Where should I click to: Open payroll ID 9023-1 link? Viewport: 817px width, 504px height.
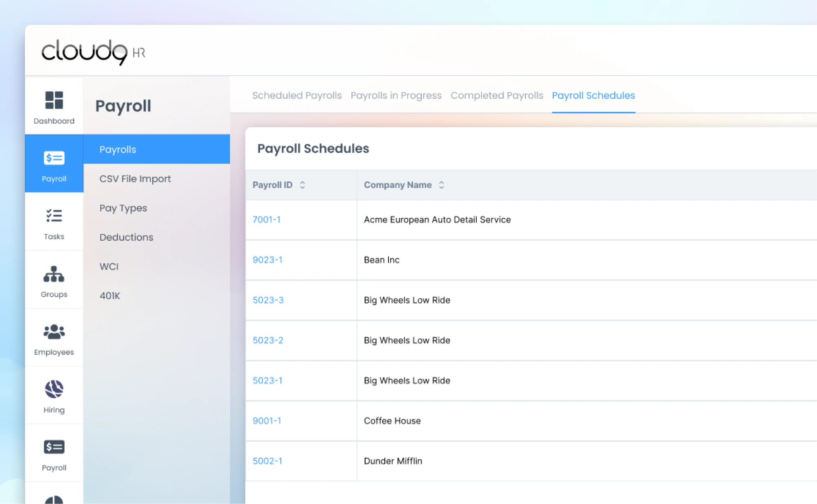click(x=268, y=260)
